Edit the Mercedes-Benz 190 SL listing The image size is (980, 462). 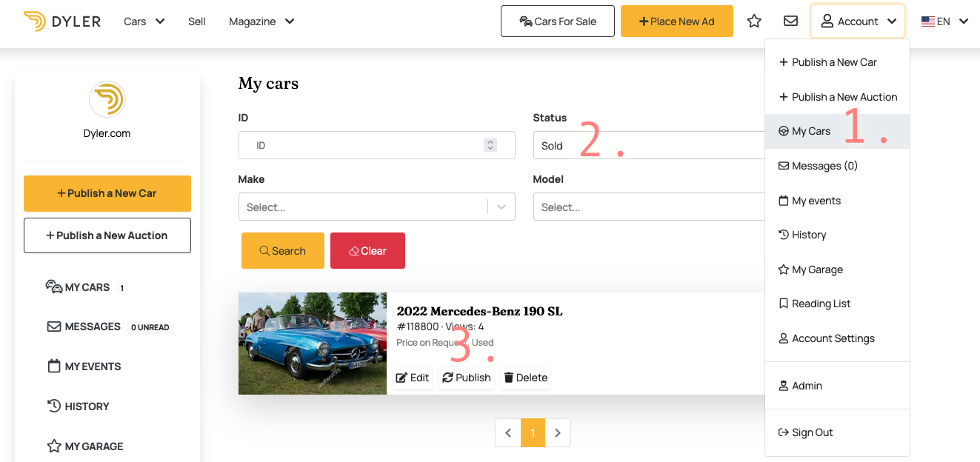(x=413, y=378)
